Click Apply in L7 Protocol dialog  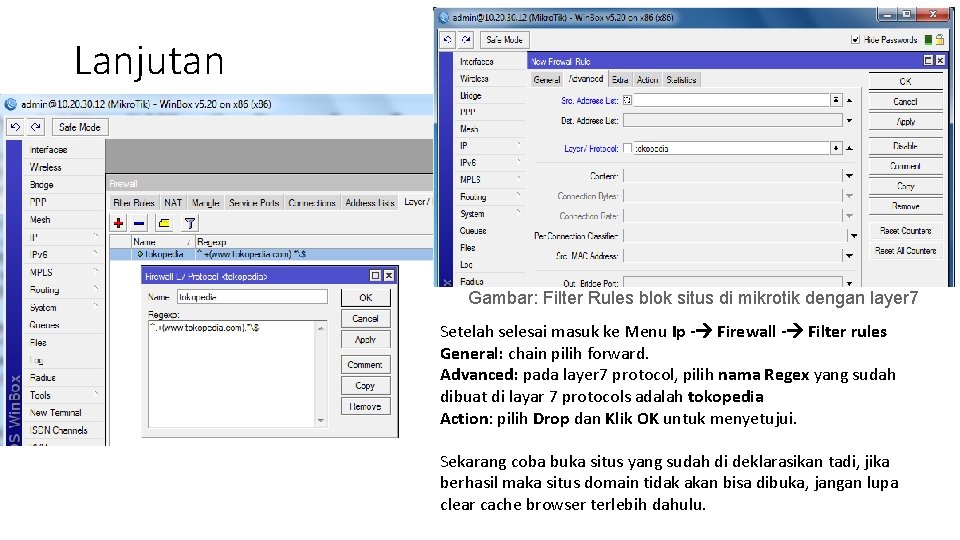click(366, 339)
